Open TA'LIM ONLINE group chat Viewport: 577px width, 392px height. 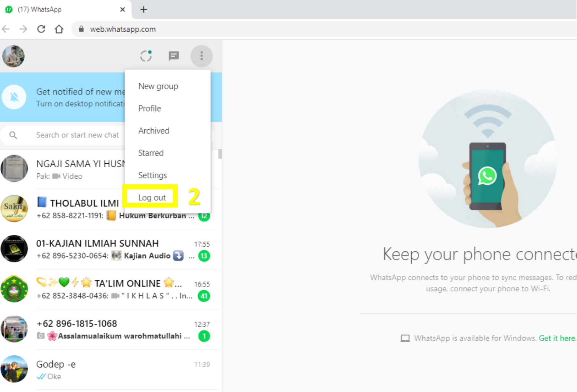(109, 290)
